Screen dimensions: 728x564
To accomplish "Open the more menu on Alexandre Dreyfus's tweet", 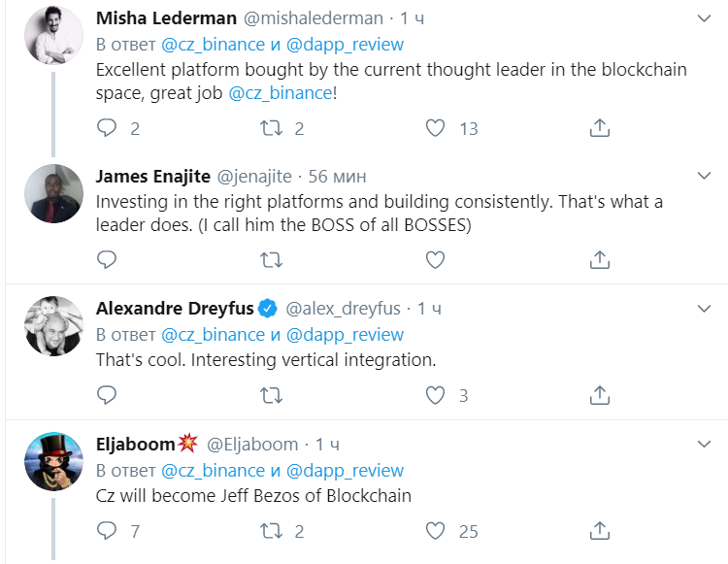I will point(705,309).
